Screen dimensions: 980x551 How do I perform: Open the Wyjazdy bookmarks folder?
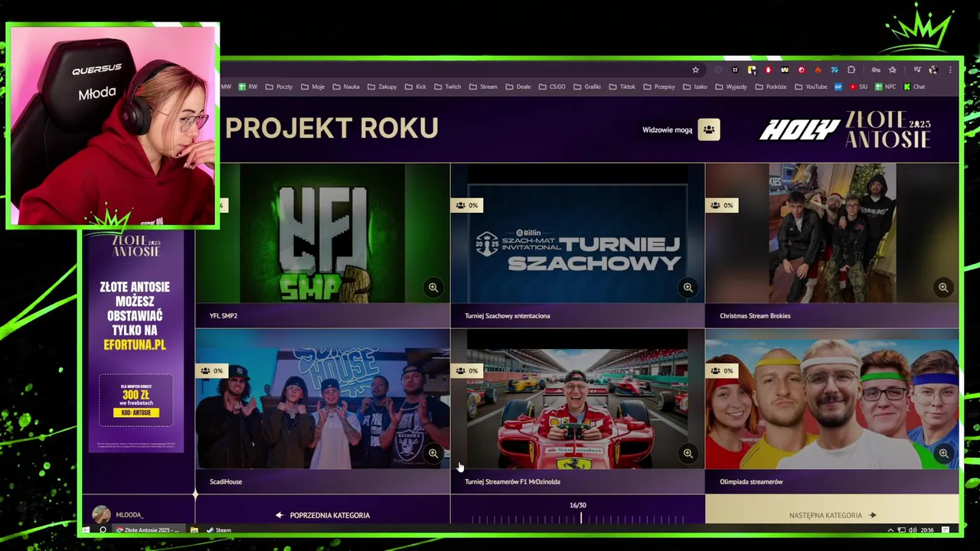(x=730, y=86)
